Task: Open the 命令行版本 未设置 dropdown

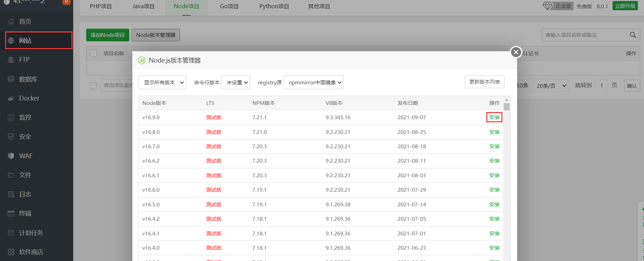Action: coord(236,82)
